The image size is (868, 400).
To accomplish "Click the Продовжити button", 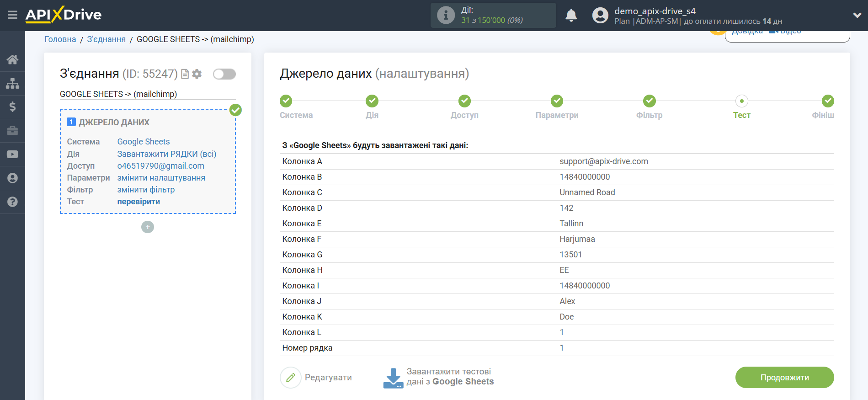I will click(784, 378).
